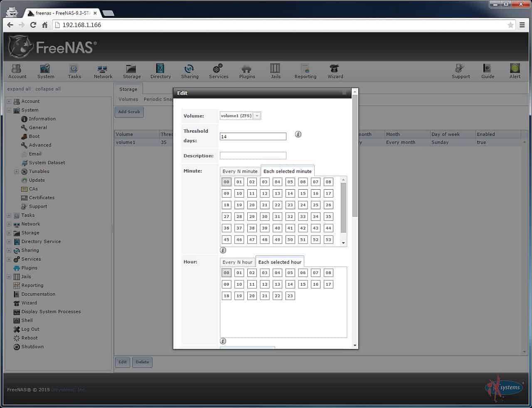Go back in browser history
Image resolution: width=532 pixels, height=408 pixels.
click(10, 25)
